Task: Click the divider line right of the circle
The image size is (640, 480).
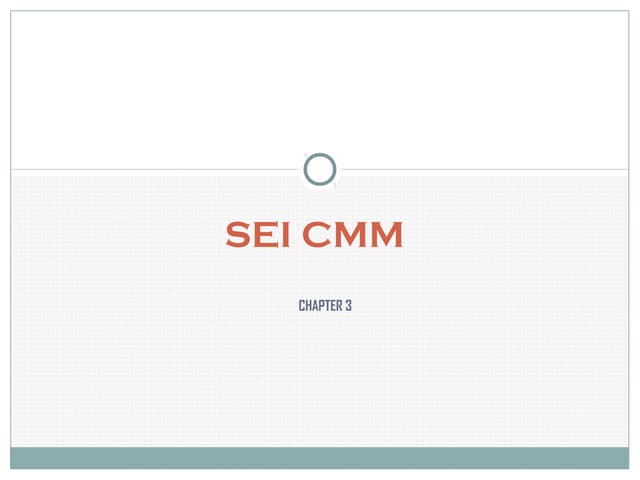Action: point(490,170)
